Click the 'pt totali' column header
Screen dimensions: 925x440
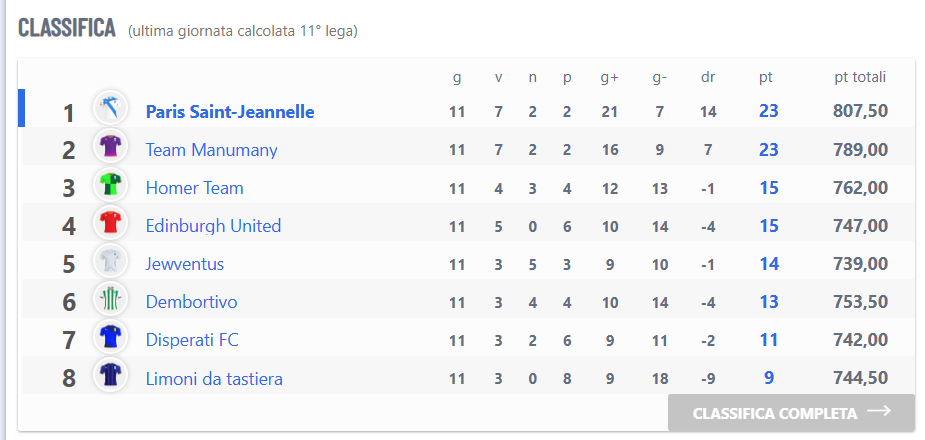coord(860,77)
